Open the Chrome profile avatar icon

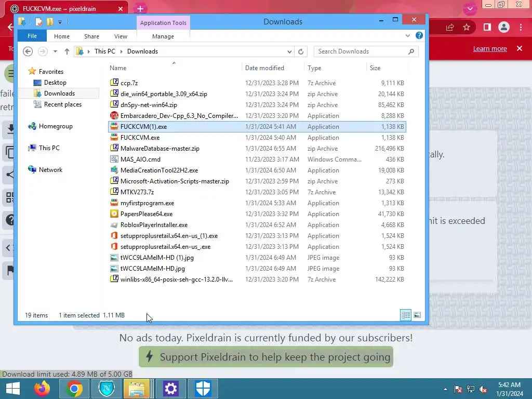coord(504,27)
